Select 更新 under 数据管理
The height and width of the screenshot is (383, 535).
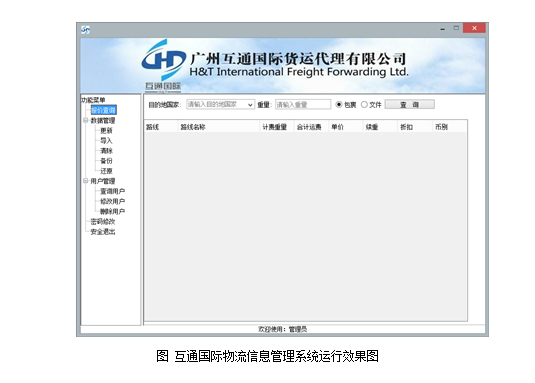click(x=106, y=130)
